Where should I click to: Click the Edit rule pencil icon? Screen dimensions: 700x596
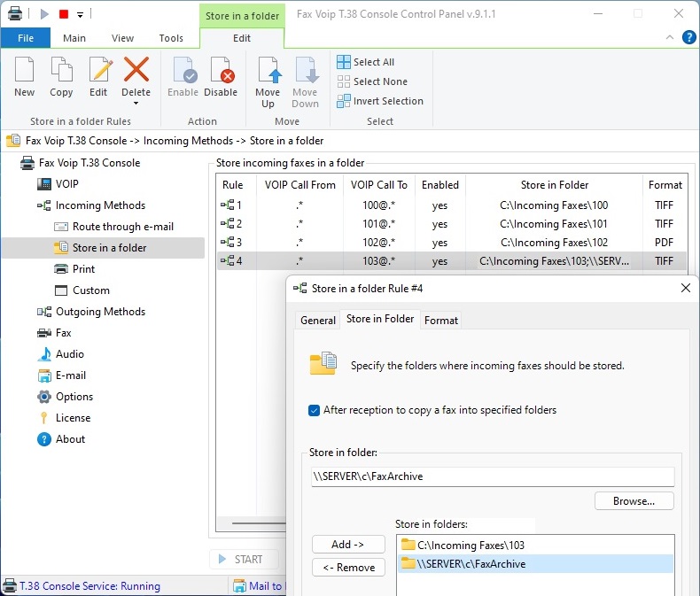coord(99,69)
